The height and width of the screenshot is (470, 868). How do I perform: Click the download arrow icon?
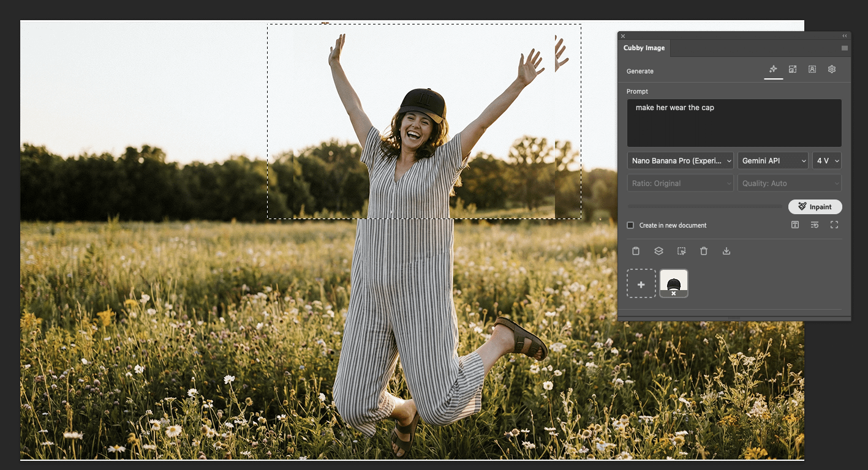click(x=726, y=251)
